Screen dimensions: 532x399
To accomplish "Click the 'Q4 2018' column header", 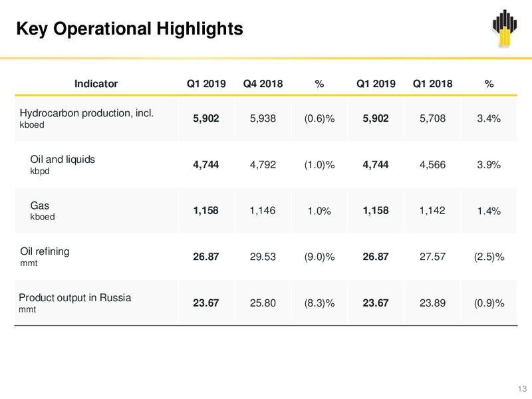I will [263, 84].
